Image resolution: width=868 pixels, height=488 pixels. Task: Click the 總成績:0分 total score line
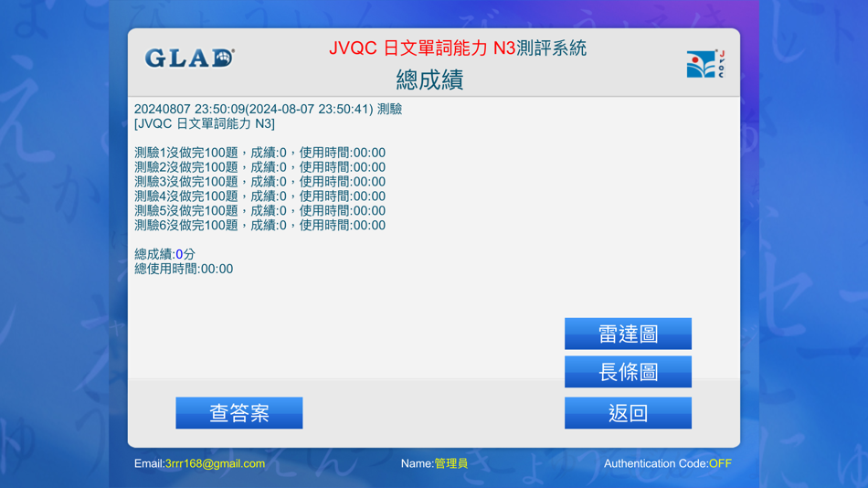[x=164, y=254]
